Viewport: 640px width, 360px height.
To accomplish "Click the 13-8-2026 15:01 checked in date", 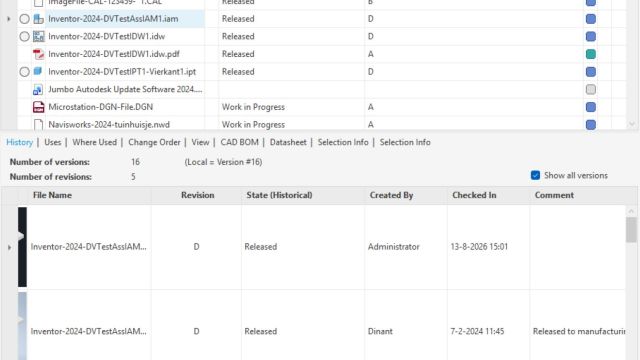I will coord(479,247).
